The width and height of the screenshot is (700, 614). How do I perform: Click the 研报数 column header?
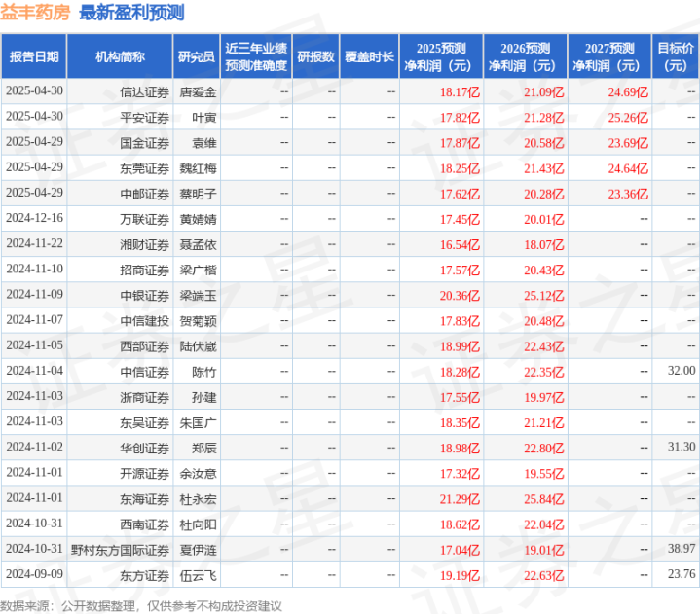(315, 56)
